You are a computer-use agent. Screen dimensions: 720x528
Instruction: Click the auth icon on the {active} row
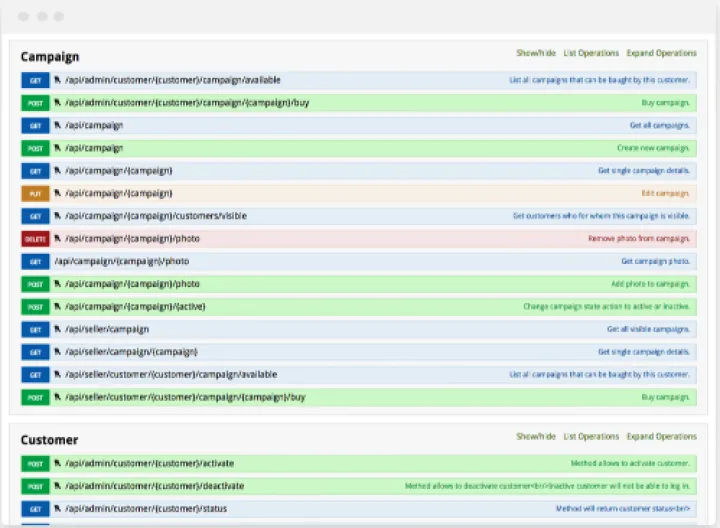pyautogui.click(x=57, y=306)
